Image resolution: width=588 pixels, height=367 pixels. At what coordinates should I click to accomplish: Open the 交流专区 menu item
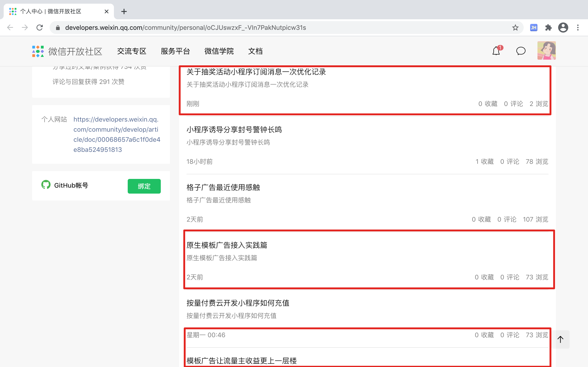(132, 51)
